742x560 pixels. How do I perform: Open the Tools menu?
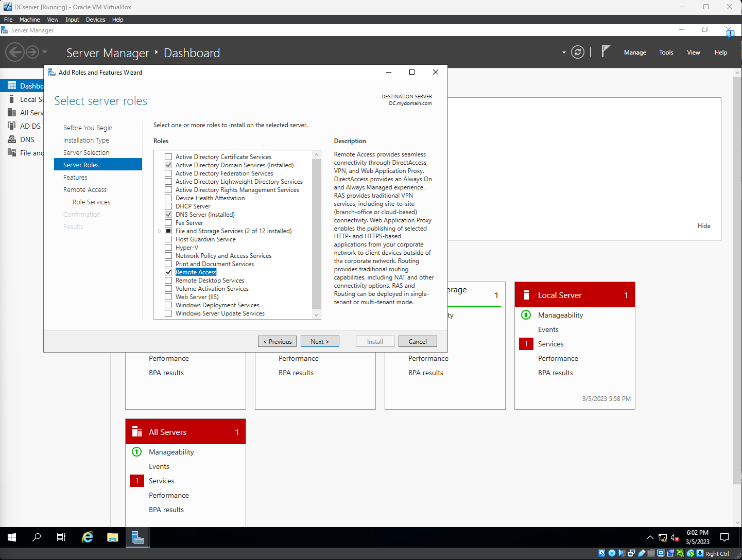(x=666, y=52)
